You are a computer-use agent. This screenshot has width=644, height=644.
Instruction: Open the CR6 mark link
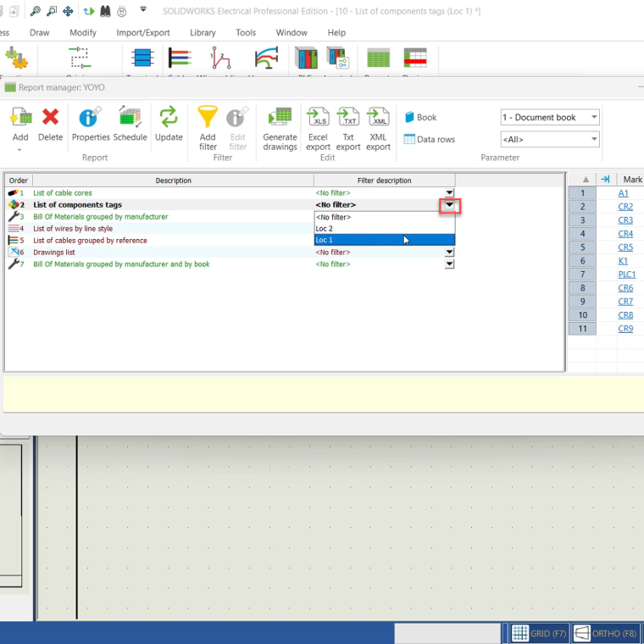pos(625,288)
